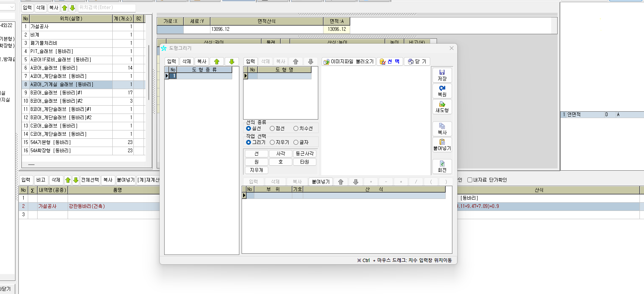644x294 pixels.
Task: Click the 전체선택 button in bottom toolbar
Action: click(x=90, y=180)
